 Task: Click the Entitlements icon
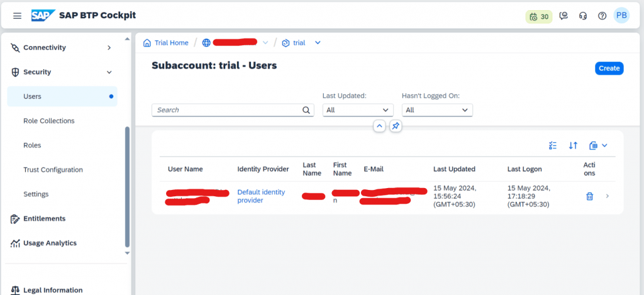click(x=15, y=219)
